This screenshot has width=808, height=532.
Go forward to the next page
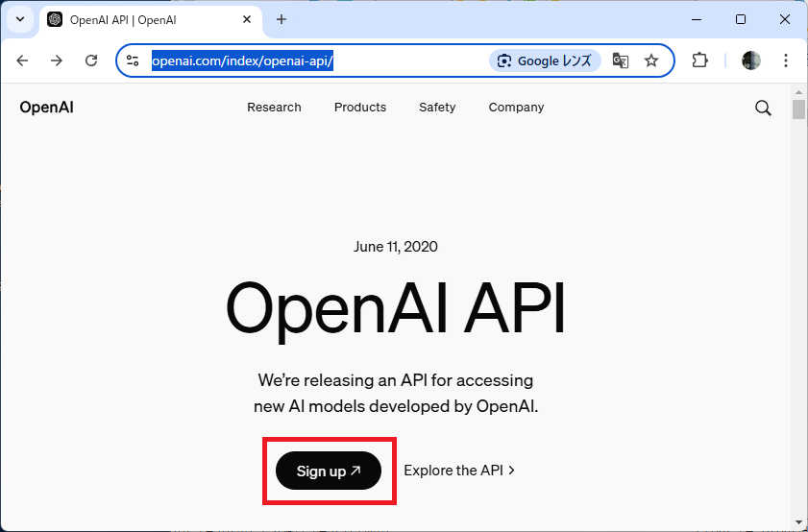56,60
